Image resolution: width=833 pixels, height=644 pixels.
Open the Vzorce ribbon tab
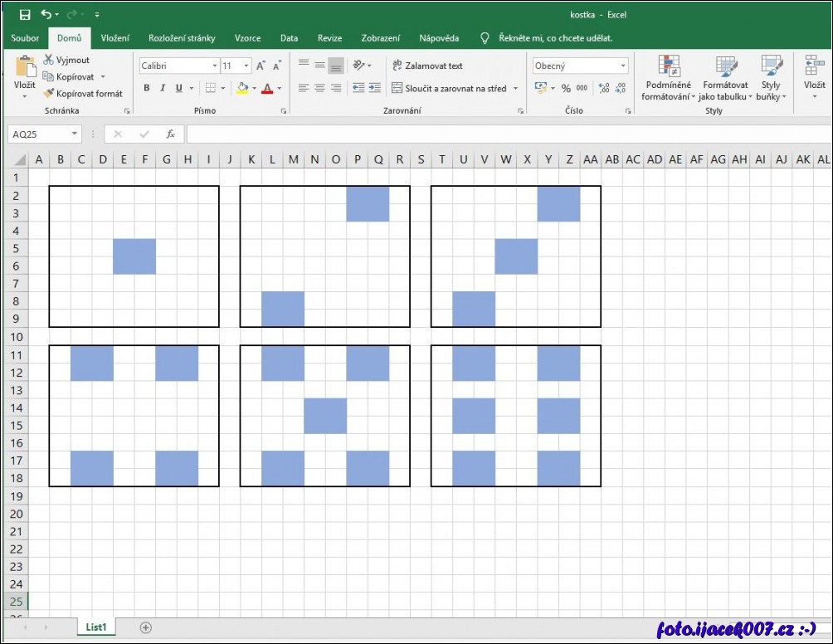coord(247,38)
